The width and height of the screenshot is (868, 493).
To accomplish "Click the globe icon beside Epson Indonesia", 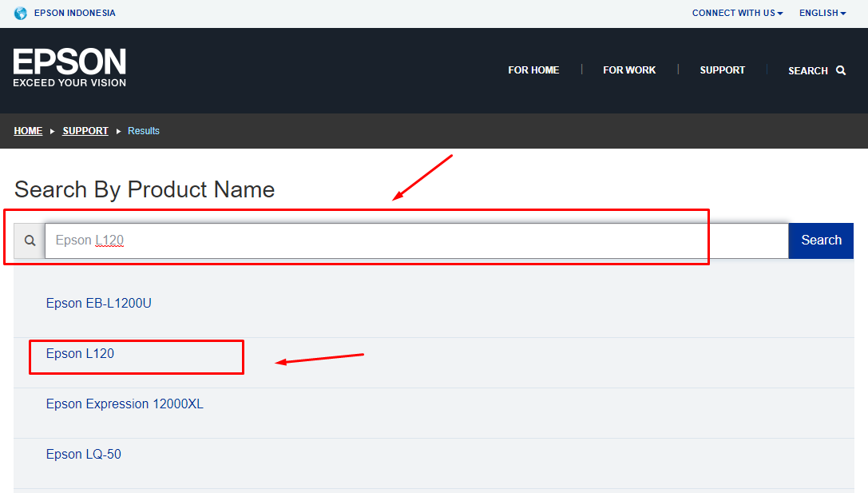I will 21,13.
